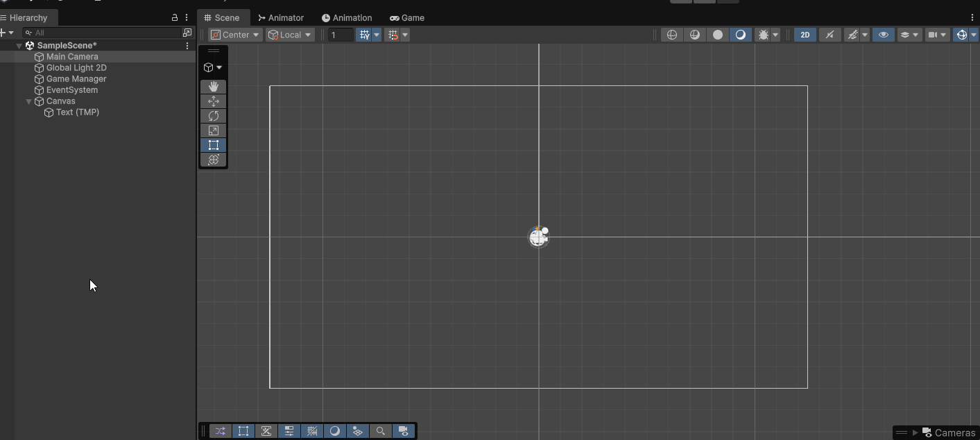Open scene effects dropdown arrow
This screenshot has height=440, width=980.
pos(865,35)
